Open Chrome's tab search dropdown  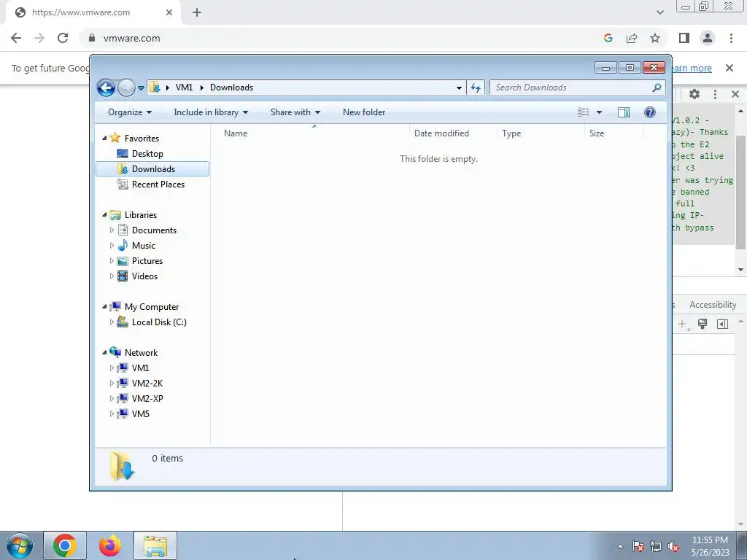tap(659, 12)
